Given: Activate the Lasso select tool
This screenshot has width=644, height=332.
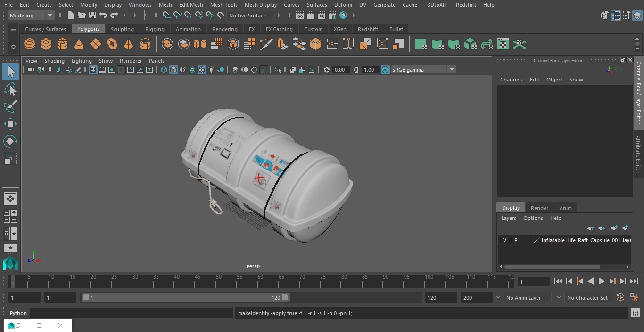Looking at the screenshot, I should coord(10,89).
